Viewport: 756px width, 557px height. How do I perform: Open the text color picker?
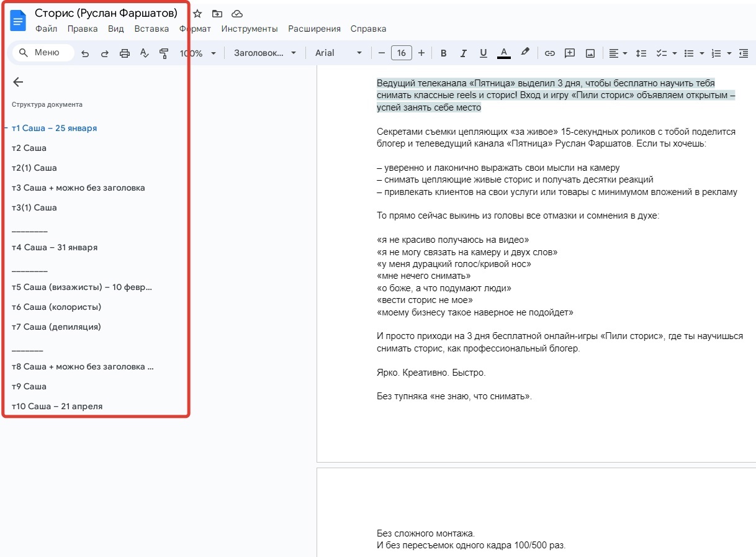504,53
